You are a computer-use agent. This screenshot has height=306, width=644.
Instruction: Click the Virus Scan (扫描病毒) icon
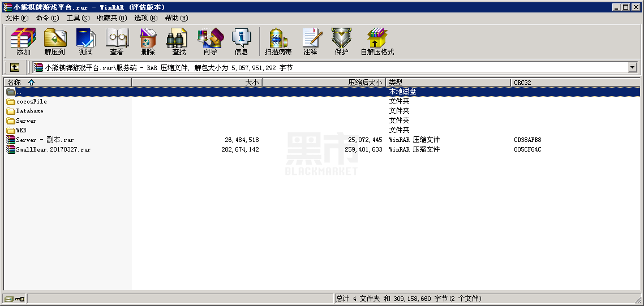[x=278, y=41]
